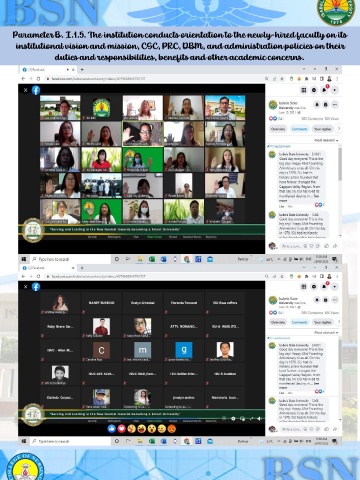Image resolution: width=360 pixels, height=480 pixels.
Task: Toggle post notification bell beside university name, upper
Action: coord(317,105)
